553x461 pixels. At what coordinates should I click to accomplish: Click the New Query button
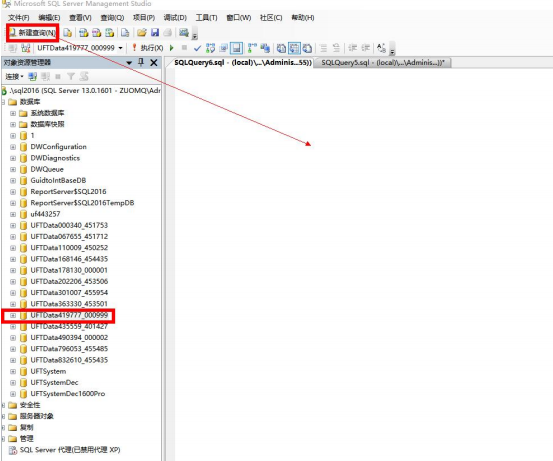[x=32, y=33]
